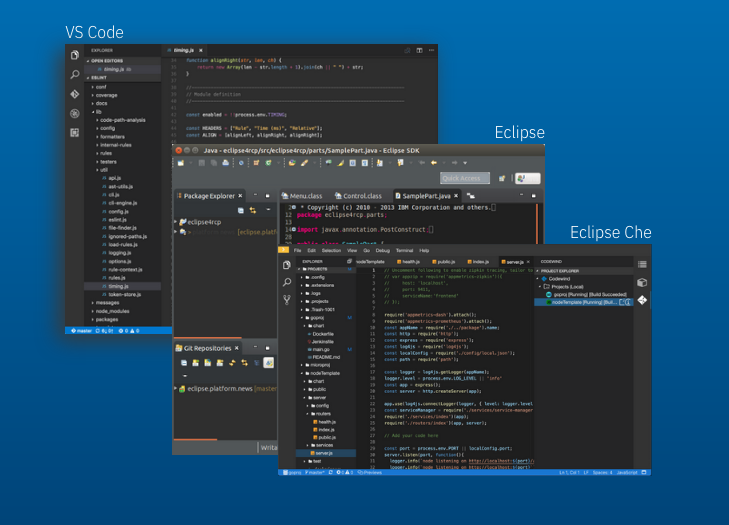This screenshot has width=729, height=525.
Task: Open Extensions view in VS Code activity bar
Action: (74, 133)
